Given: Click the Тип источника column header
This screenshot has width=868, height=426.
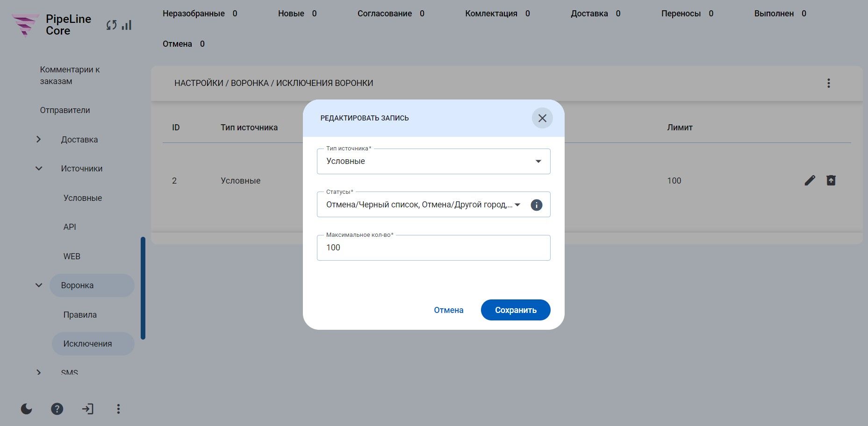Looking at the screenshot, I should 249,128.
